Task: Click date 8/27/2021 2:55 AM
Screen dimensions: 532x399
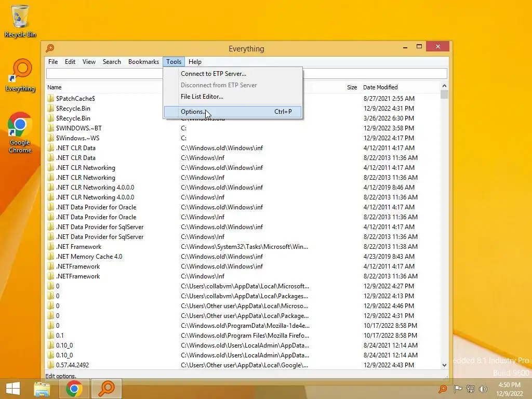Action: (389, 98)
